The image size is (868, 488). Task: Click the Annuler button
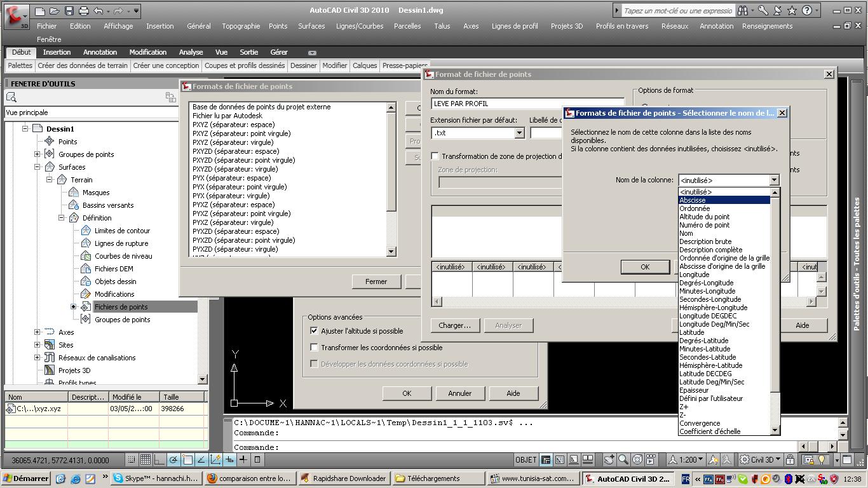coord(460,393)
